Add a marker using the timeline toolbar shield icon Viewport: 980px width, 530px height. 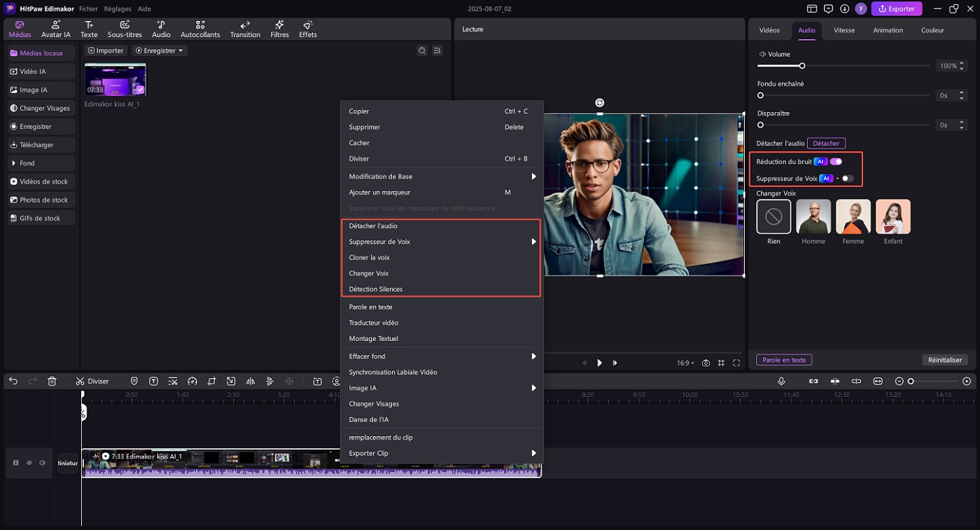[134, 382]
